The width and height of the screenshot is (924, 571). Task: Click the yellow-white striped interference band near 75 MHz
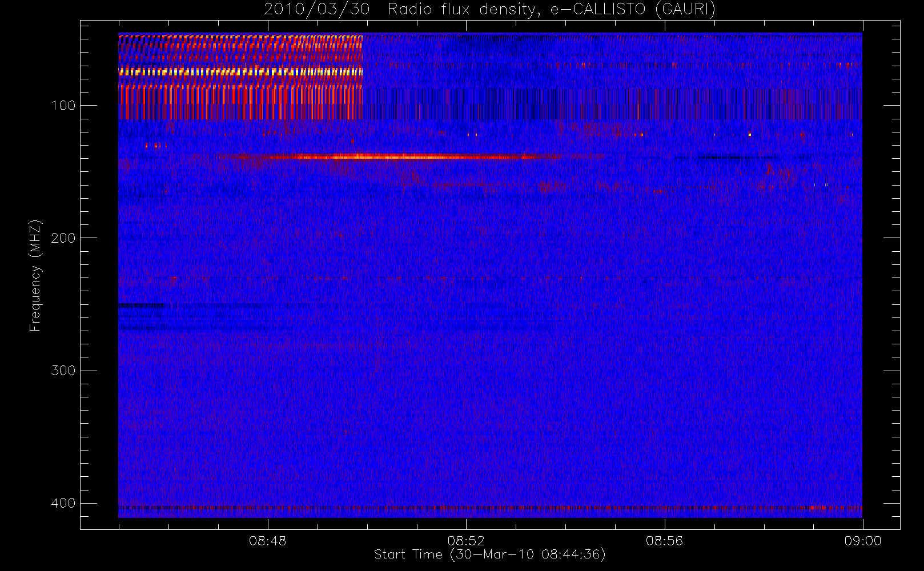coord(240,72)
